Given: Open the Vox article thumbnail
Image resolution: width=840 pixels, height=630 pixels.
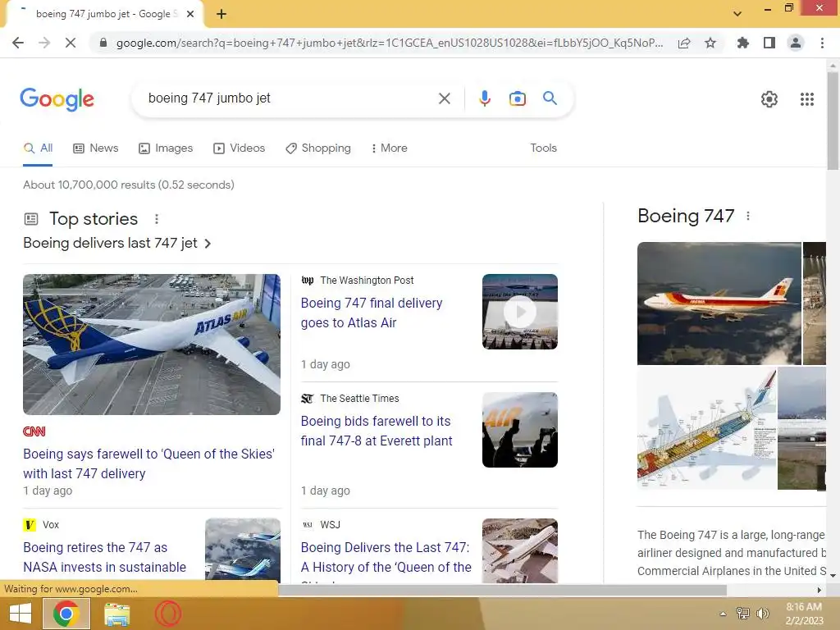Looking at the screenshot, I should (243, 550).
